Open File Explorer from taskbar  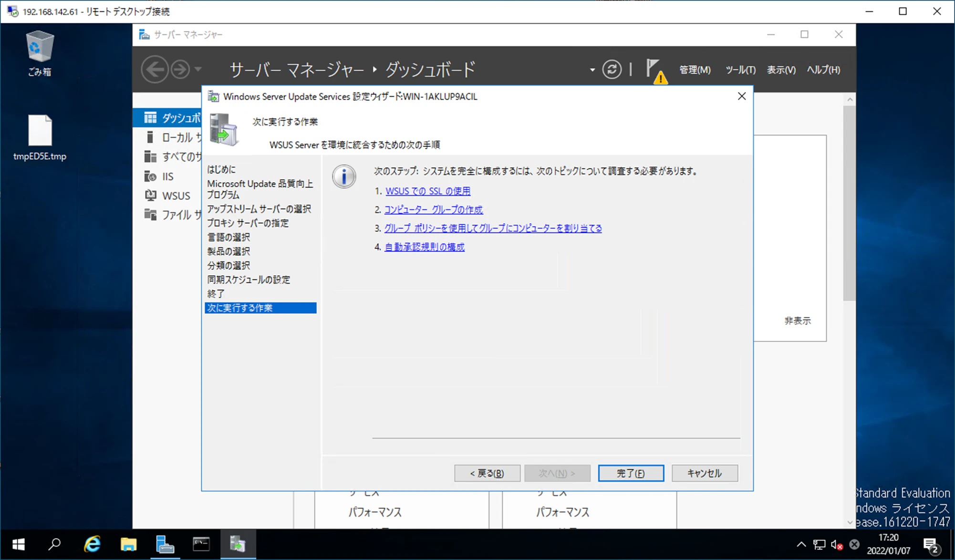coord(128,544)
